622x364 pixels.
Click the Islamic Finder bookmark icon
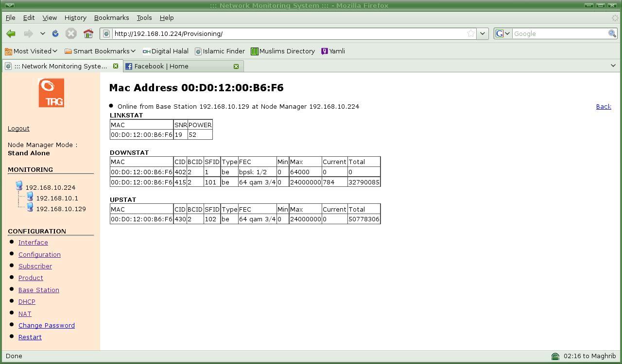coord(198,51)
